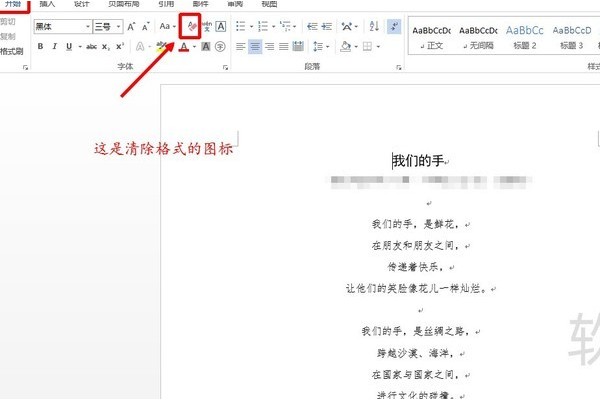Align text left
This screenshot has width=600, height=400.
pyautogui.click(x=241, y=47)
